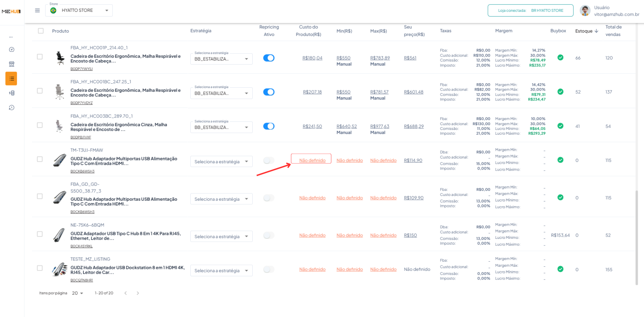This screenshot has width=644, height=317.
Task: Click gray chair thumbnail for FBA_HY_HC001BC_247.25_1
Action: pyautogui.click(x=60, y=92)
